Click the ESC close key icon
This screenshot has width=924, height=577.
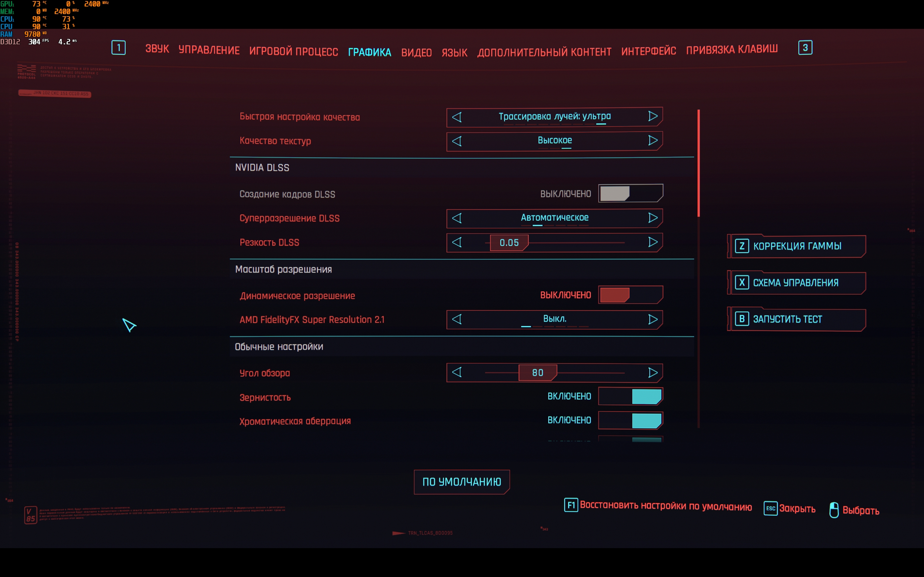770,508
